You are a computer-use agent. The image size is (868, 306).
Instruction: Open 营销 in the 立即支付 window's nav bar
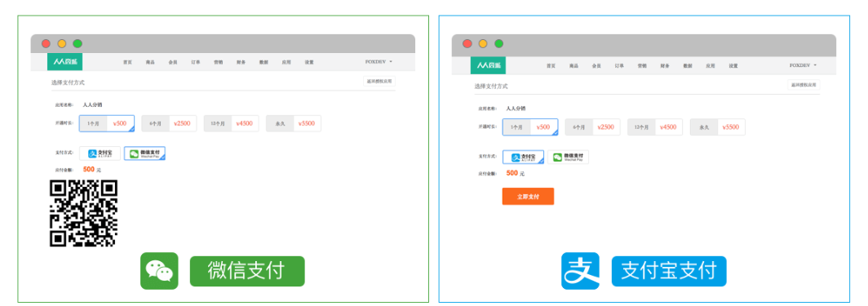[641, 66]
